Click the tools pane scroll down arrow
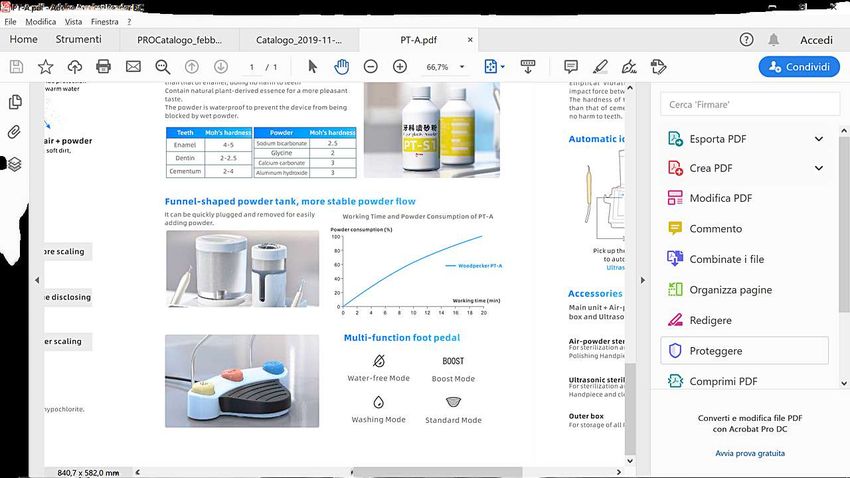The height and width of the screenshot is (478, 850). 844,383
